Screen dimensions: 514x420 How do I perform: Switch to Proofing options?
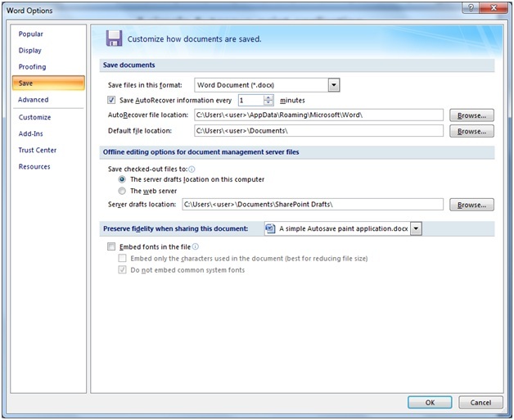tap(32, 67)
